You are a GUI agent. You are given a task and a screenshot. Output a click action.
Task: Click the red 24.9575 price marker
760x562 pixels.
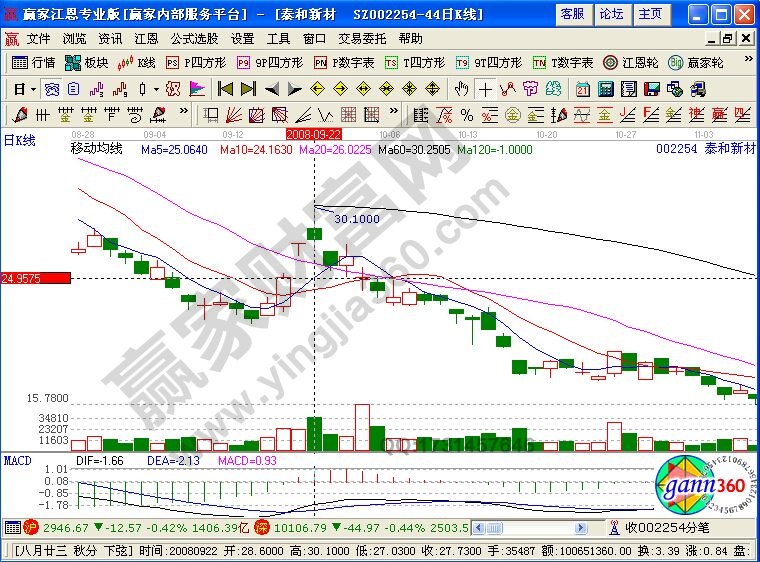[35, 277]
